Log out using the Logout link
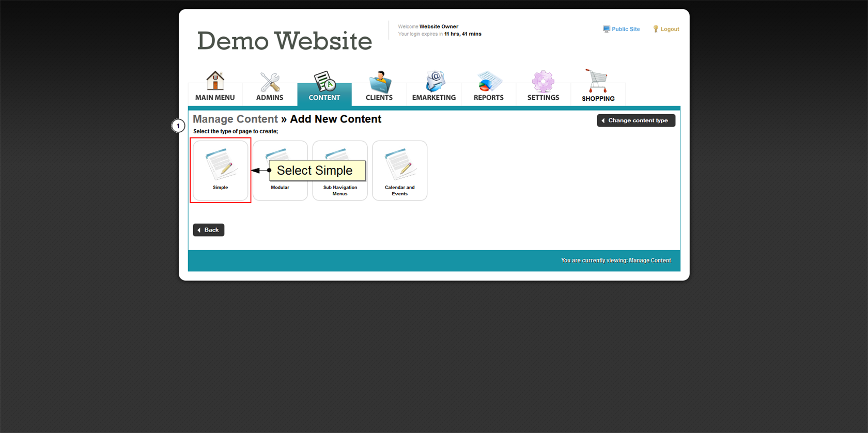 [x=669, y=29]
